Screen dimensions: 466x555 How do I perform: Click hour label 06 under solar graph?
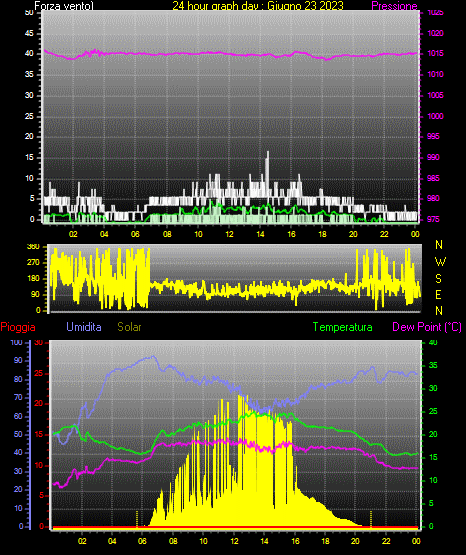click(142, 541)
